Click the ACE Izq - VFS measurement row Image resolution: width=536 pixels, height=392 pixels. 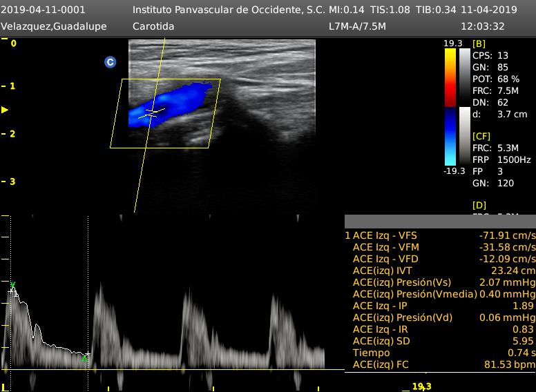click(x=440, y=235)
